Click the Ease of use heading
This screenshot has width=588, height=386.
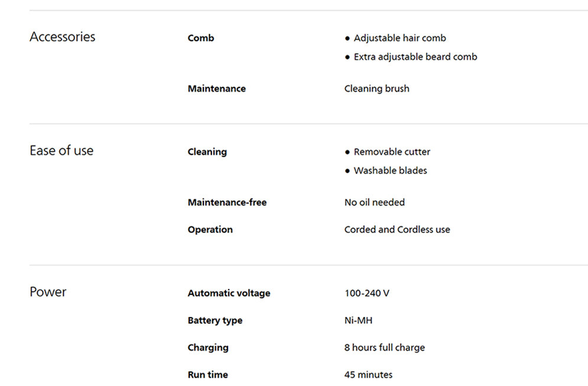61,151
